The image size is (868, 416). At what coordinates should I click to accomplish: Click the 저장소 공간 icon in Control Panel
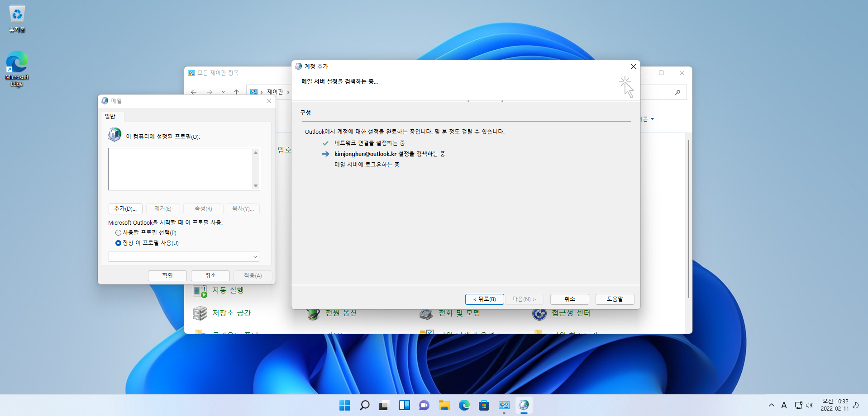[x=200, y=313]
